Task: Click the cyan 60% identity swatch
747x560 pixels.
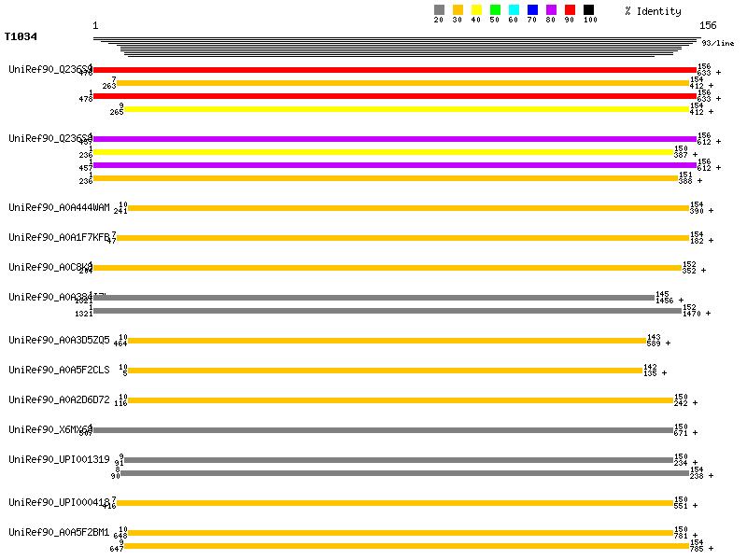Action: (514, 10)
